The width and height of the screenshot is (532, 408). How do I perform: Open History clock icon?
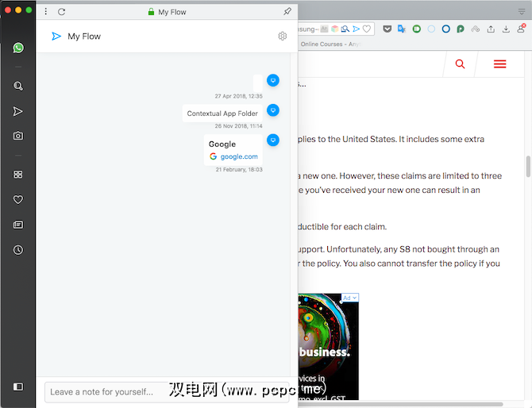[x=18, y=250]
